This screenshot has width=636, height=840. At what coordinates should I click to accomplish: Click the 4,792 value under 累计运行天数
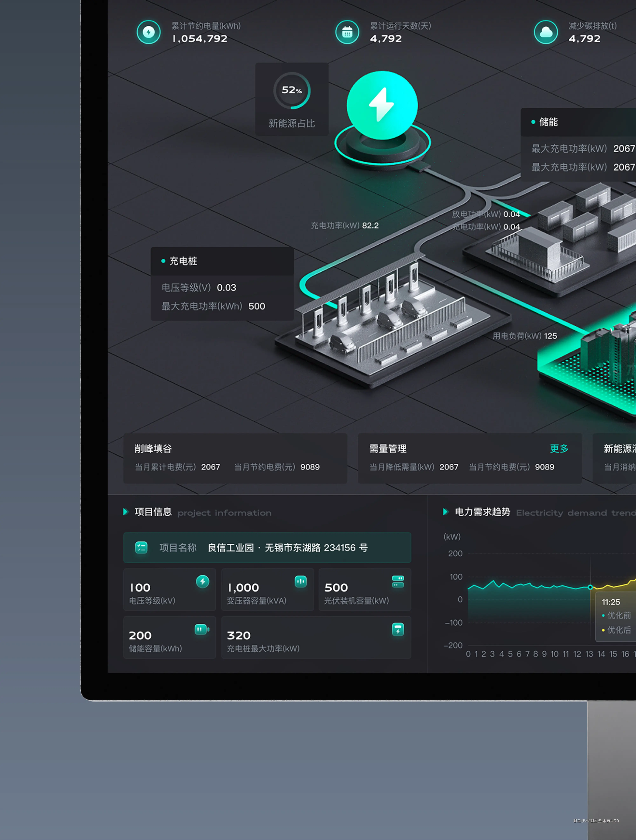pos(386,39)
